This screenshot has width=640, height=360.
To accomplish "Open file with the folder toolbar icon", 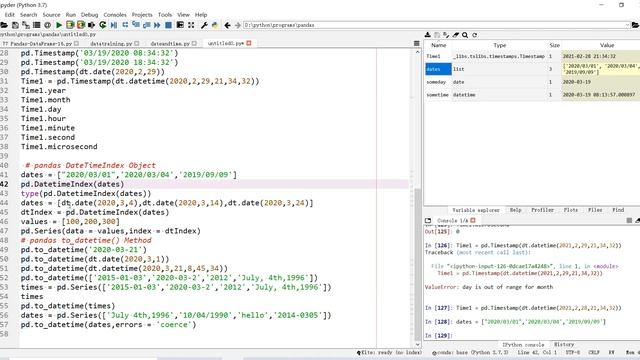I will tap(4, 25).
